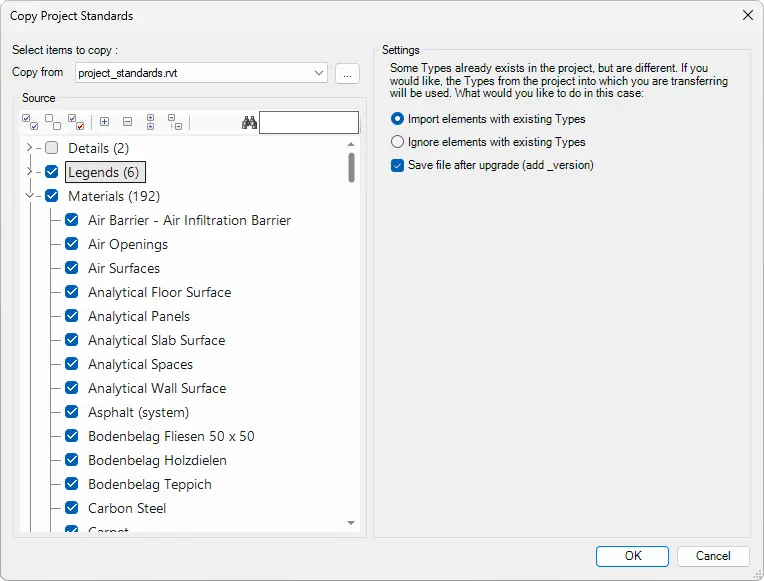Uncheck the Air Surfaces checkbox
764x581 pixels.
coord(72,268)
